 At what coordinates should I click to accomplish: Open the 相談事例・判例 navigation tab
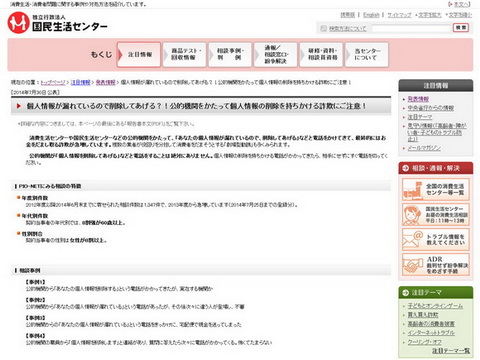(x=230, y=55)
